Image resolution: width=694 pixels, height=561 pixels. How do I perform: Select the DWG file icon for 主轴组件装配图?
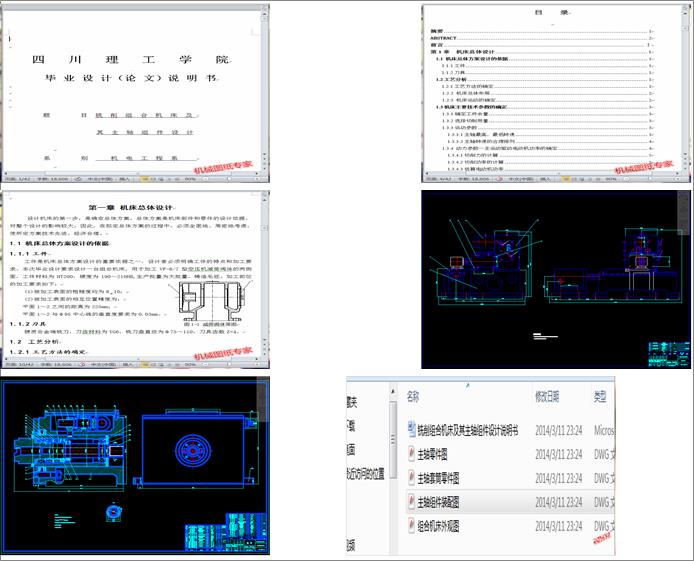(411, 502)
